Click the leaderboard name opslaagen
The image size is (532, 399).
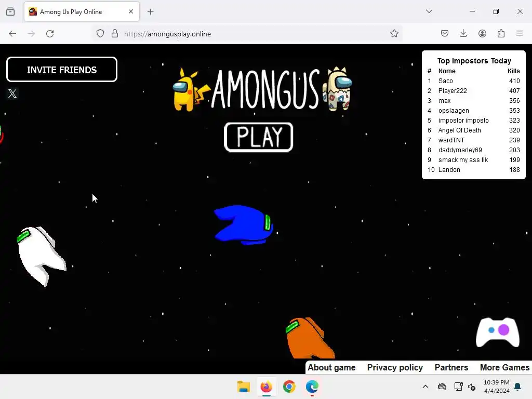(454, 110)
